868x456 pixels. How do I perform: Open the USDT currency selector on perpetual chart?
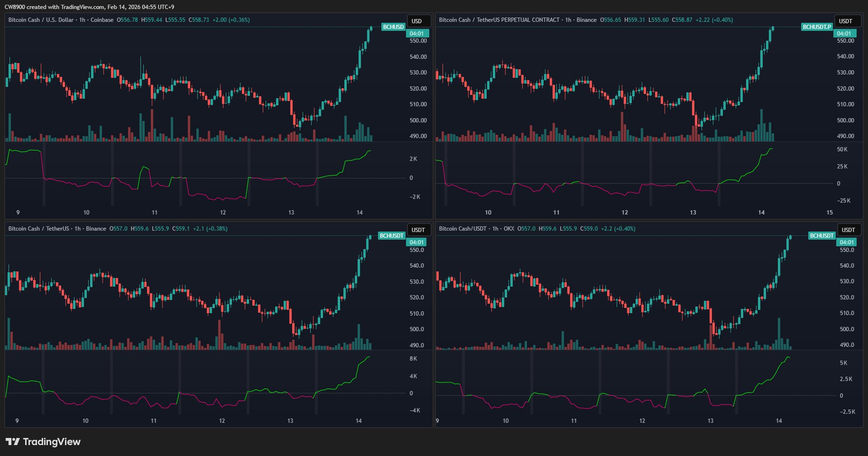click(848, 21)
